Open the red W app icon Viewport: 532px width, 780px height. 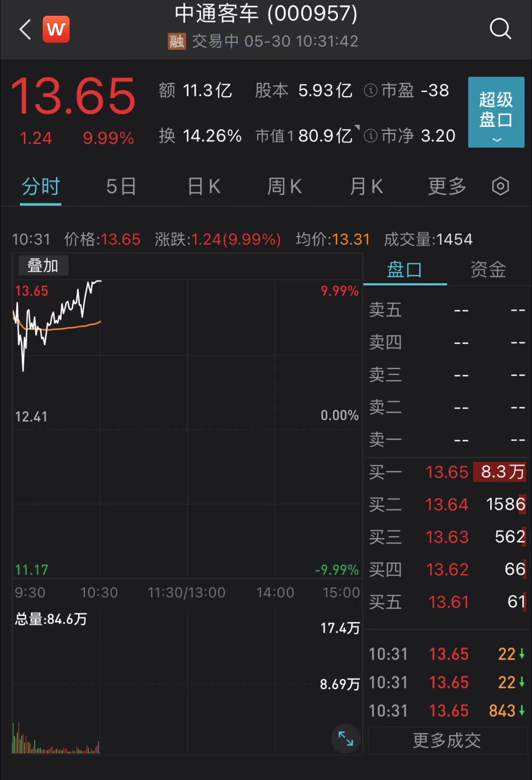point(56,29)
